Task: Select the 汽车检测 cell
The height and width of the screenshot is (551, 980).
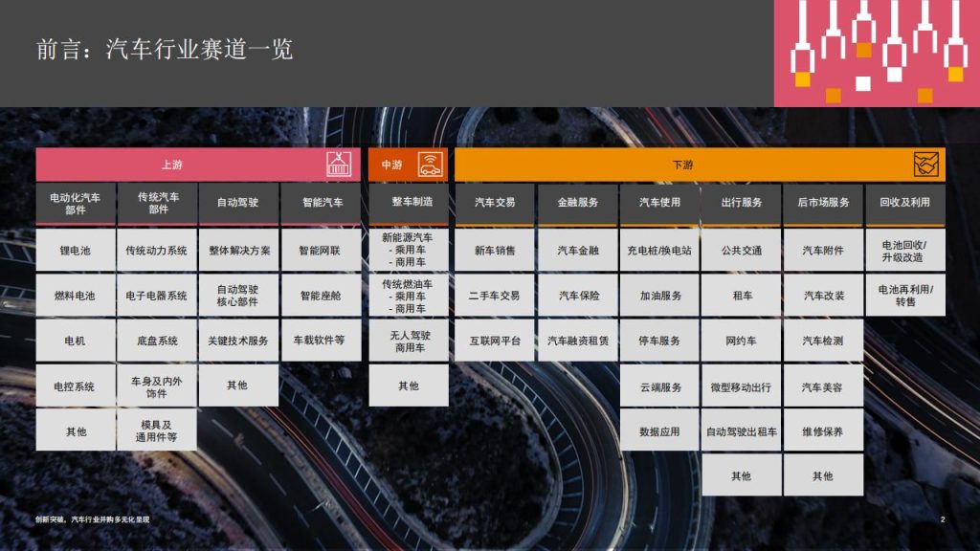Action: click(823, 341)
